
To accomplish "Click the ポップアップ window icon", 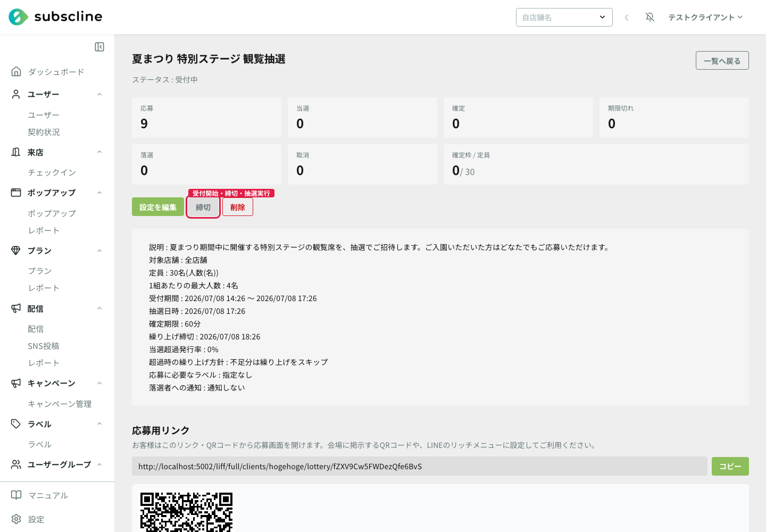I will click(x=16, y=193).
